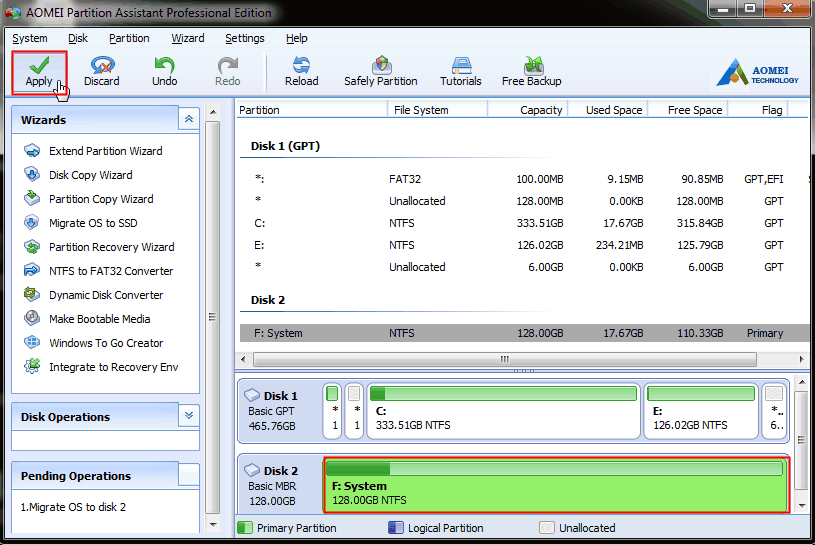Sort by the File System column header
Screen dimensions: 815x545
coord(438,110)
